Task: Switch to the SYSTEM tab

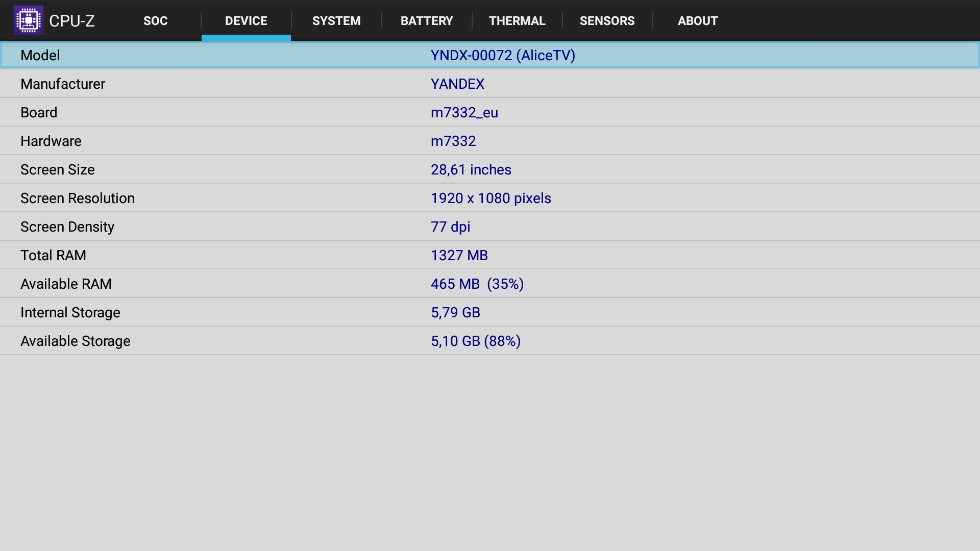Action: [x=336, y=21]
